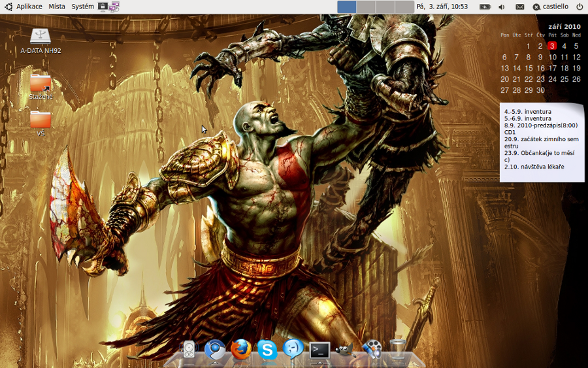Switch to the fourth workspace
Viewport: 588px width, 368px height.
coord(404,7)
